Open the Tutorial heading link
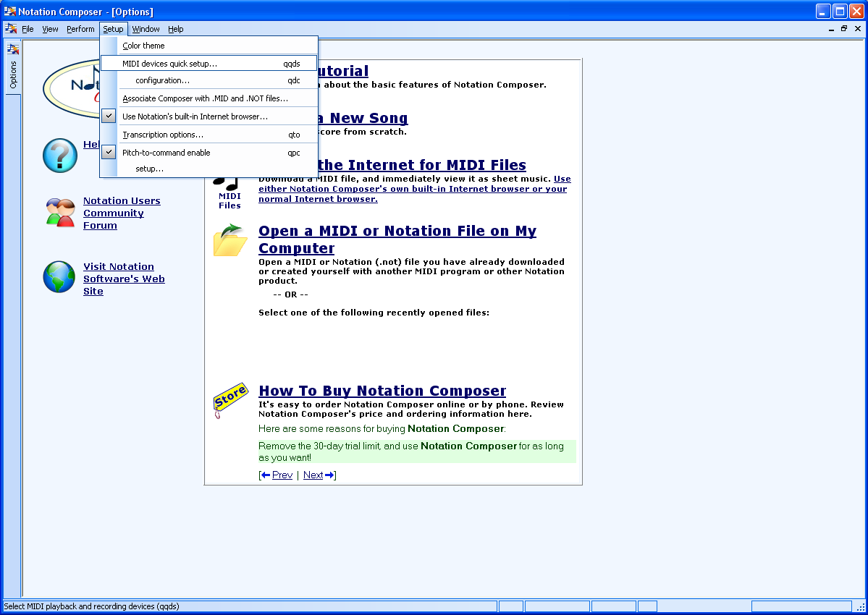868x615 pixels. tap(343, 71)
